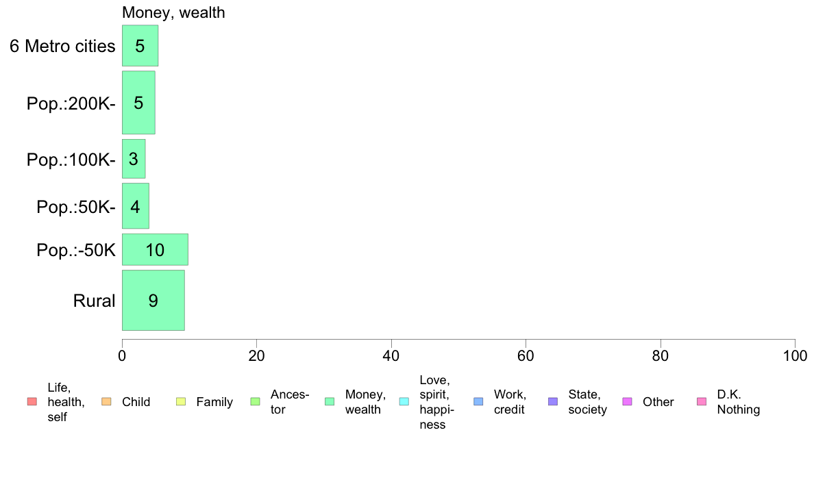814x504 pixels.
Task: Click the Other legend swatch
Action: (x=627, y=402)
